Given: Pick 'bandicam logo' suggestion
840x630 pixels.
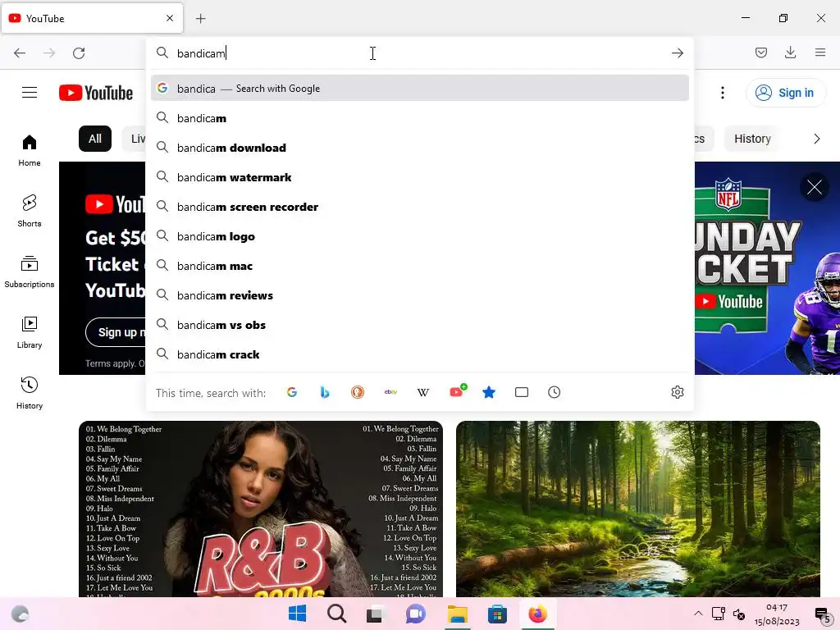Looking at the screenshot, I should pos(419,236).
